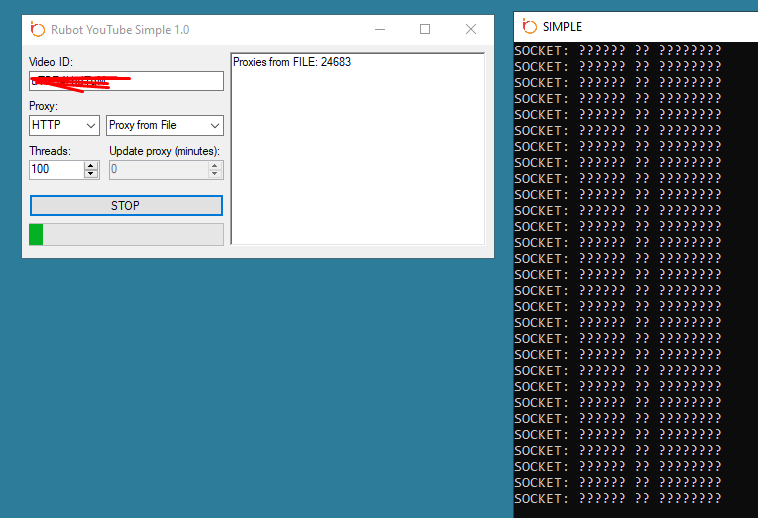This screenshot has width=758, height=518.
Task: Minimize the Rubot YouTube Simple window
Action: pyautogui.click(x=379, y=30)
